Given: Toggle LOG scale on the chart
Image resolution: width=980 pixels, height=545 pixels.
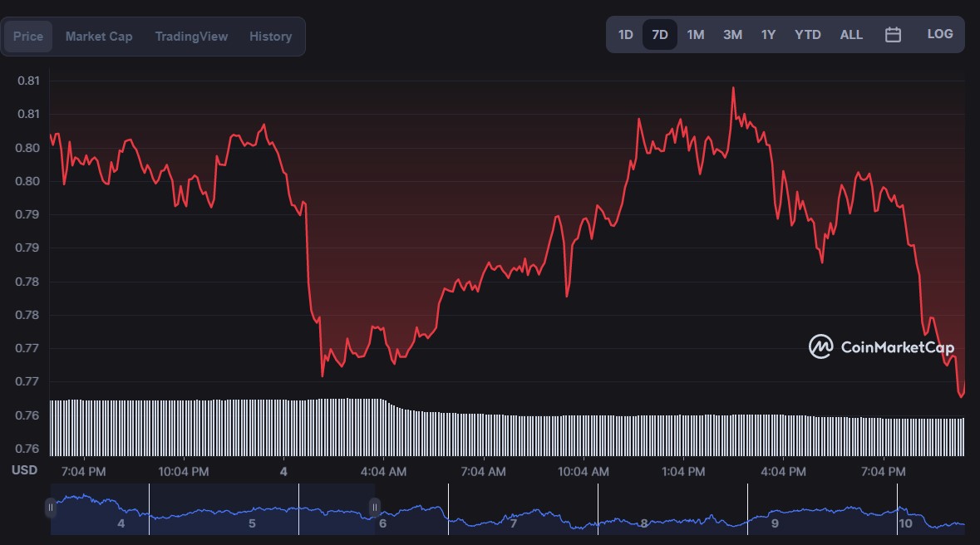Looking at the screenshot, I should (x=940, y=34).
